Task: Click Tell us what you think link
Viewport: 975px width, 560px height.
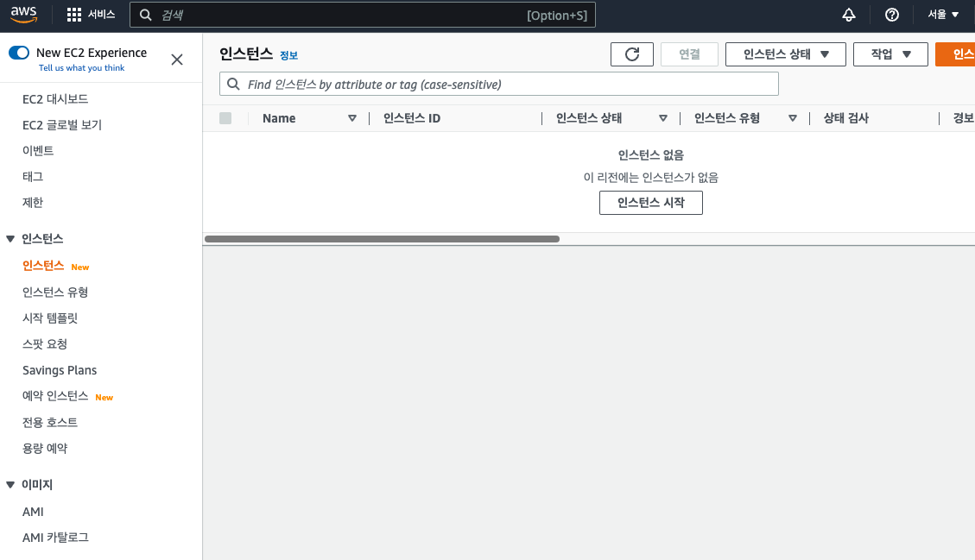Action: 81,68
